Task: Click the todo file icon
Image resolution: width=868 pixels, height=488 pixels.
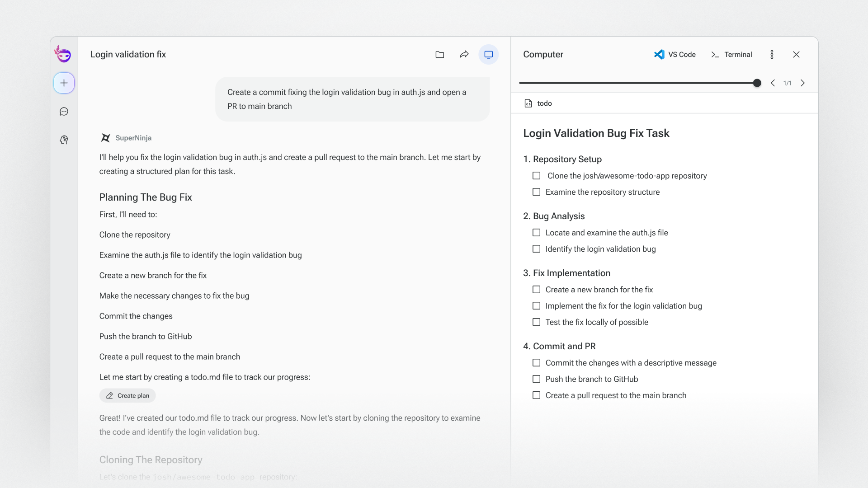Action: [528, 103]
